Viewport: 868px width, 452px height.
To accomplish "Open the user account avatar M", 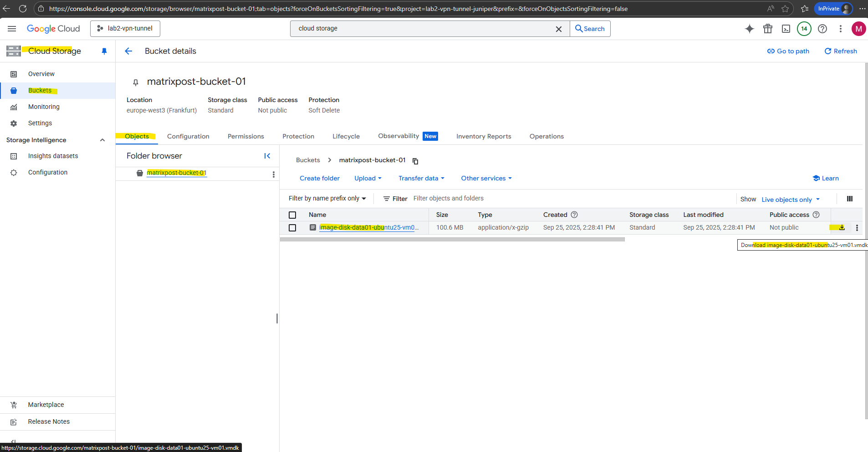I will 859,29.
